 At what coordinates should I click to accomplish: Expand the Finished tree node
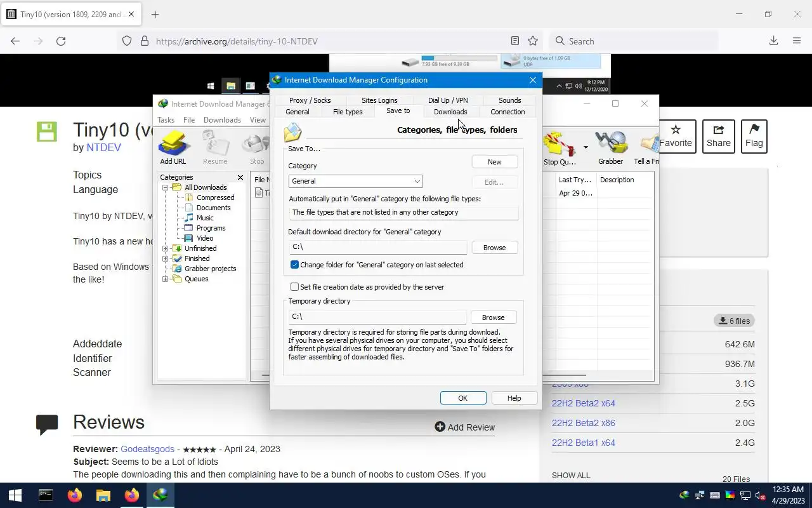[166, 258]
